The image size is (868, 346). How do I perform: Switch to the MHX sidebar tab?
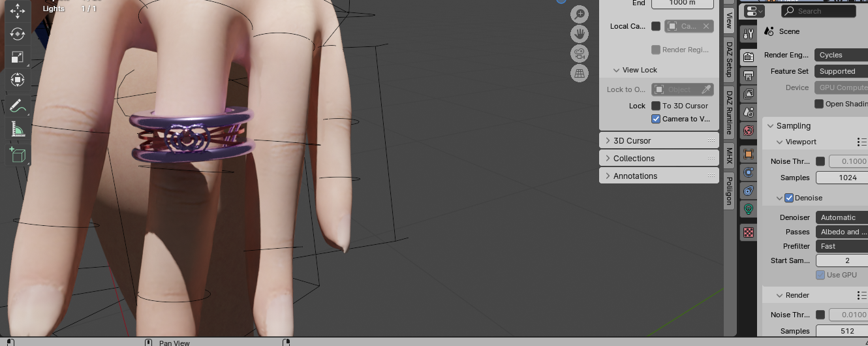[729, 155]
